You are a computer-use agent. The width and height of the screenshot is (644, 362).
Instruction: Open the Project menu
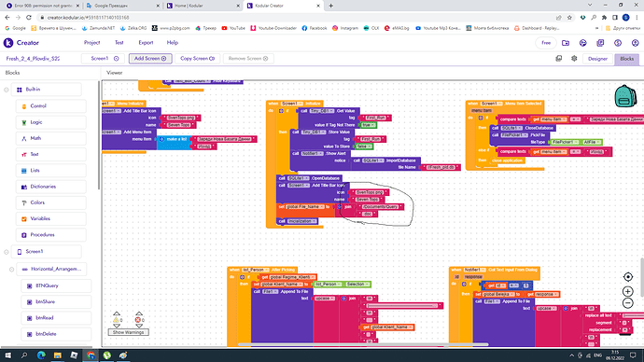[92, 43]
